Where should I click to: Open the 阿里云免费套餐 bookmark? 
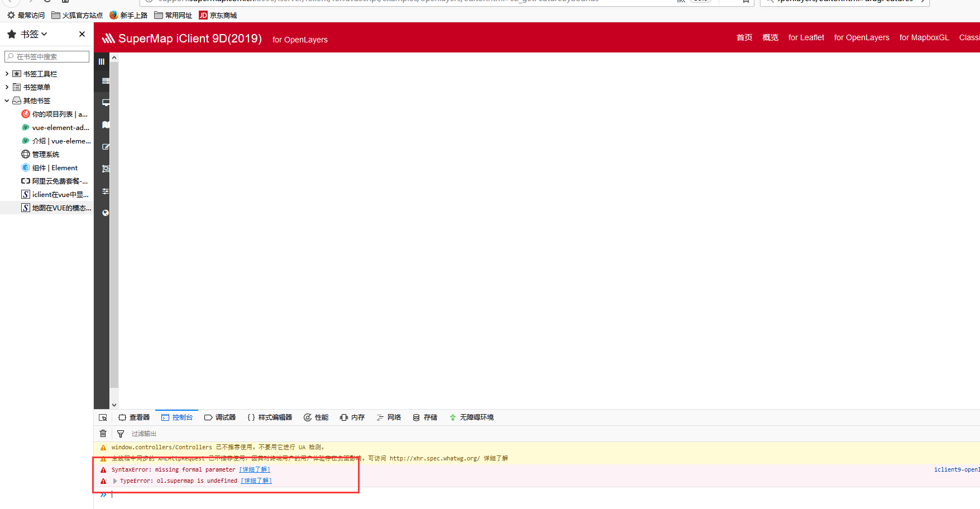pyautogui.click(x=55, y=181)
